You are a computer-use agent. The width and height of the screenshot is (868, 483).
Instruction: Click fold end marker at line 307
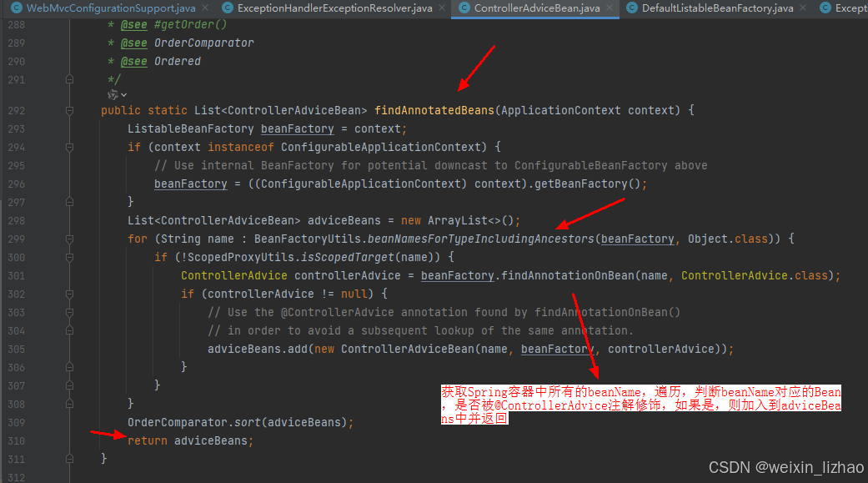coord(69,385)
